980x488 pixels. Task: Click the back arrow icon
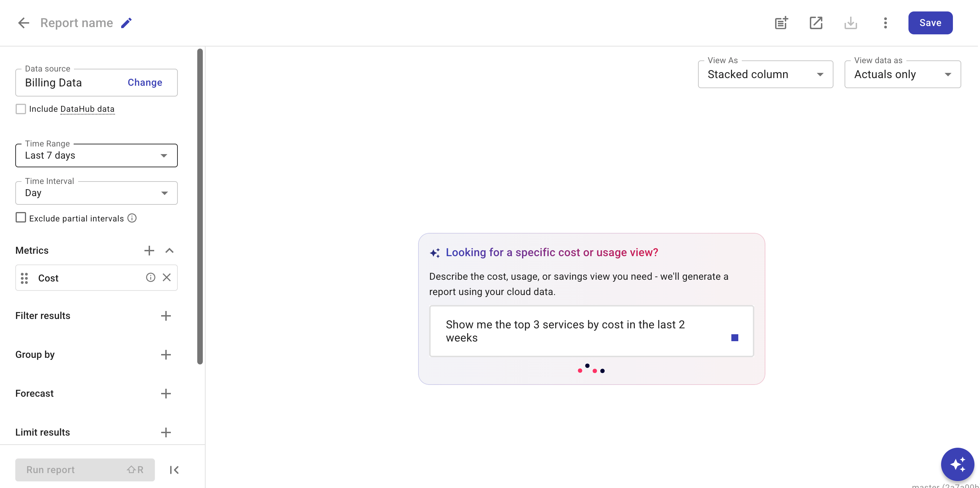[24, 23]
